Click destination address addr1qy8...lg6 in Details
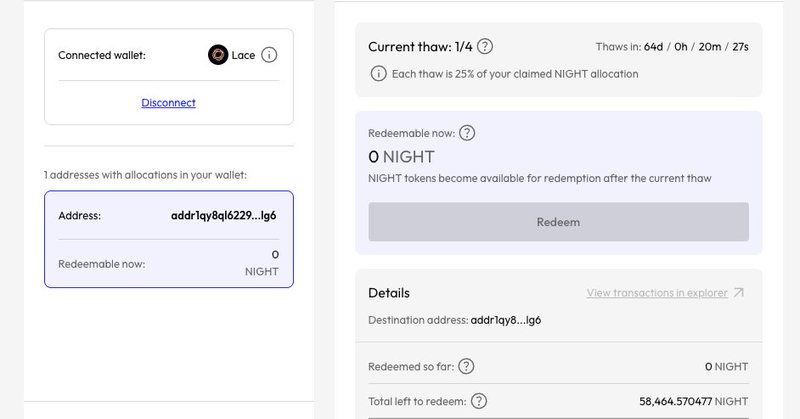The width and height of the screenshot is (800, 419). [506, 320]
